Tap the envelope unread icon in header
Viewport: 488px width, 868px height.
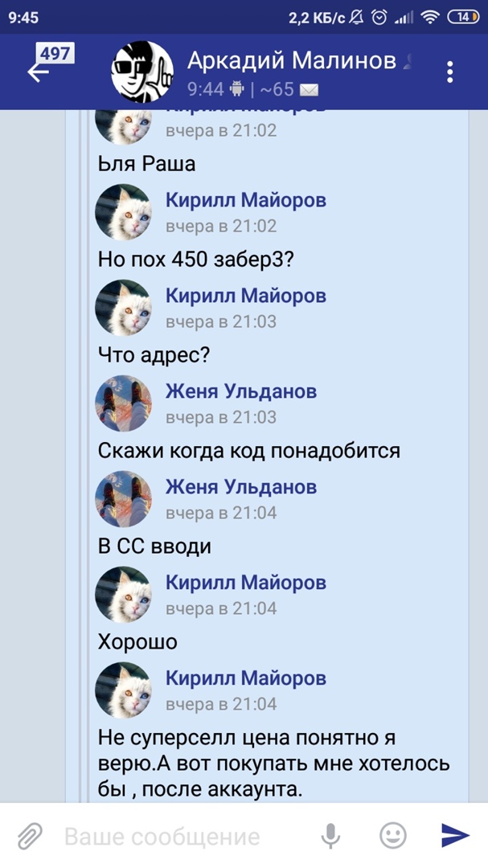tap(309, 90)
